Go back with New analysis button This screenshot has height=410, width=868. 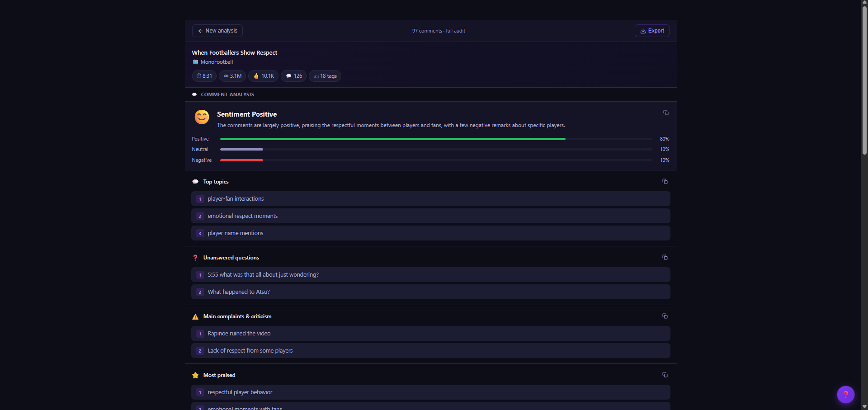217,31
